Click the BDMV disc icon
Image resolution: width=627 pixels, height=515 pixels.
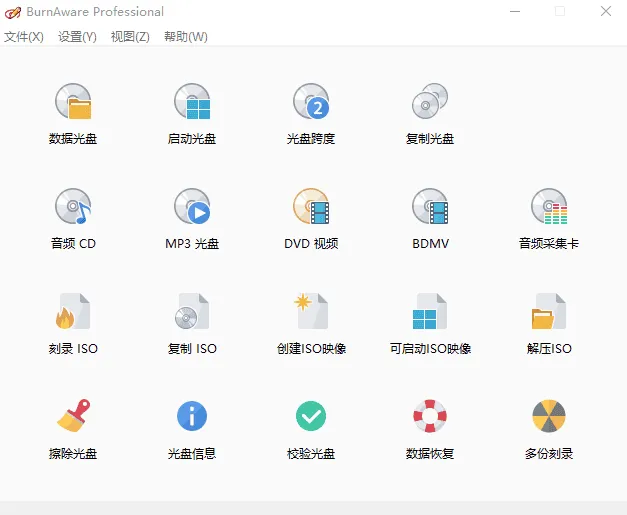pos(430,207)
